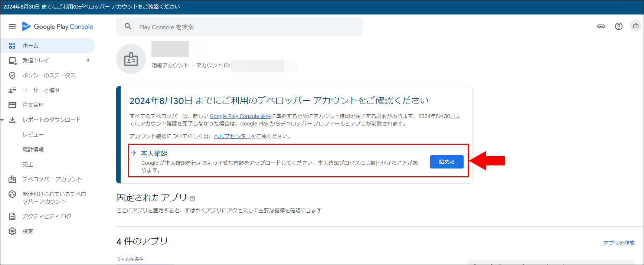Click 始める button for 本人確認
The height and width of the screenshot is (265, 644).
click(447, 162)
